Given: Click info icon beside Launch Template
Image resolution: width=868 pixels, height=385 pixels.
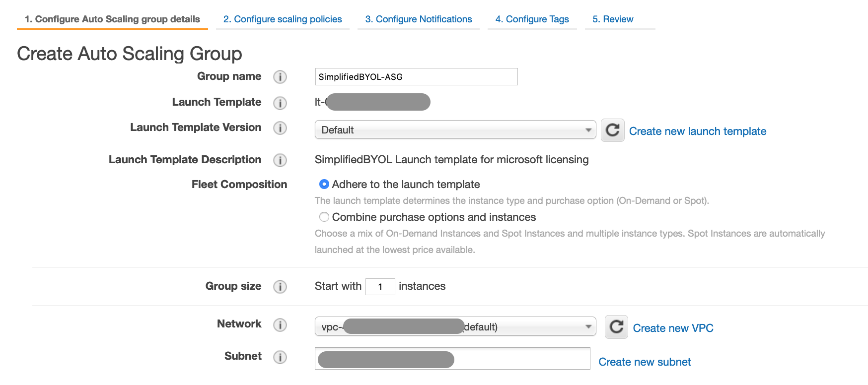Looking at the screenshot, I should (x=280, y=103).
